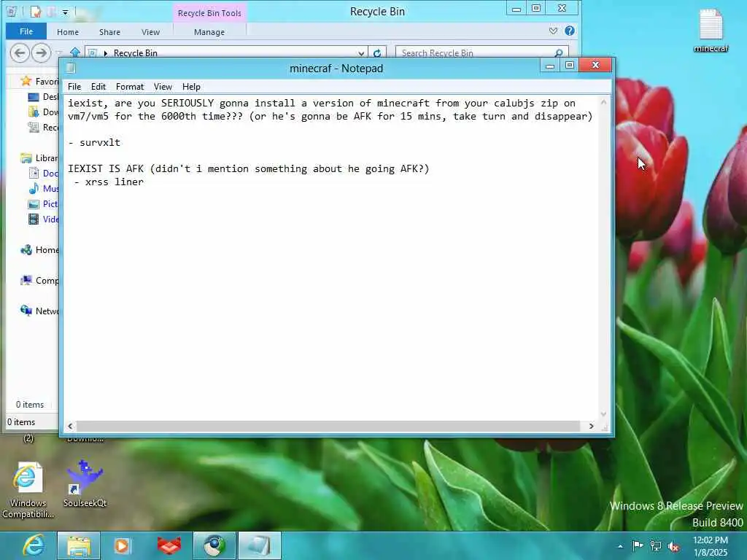Place cursor on the '- survxlt' line

click(94, 142)
